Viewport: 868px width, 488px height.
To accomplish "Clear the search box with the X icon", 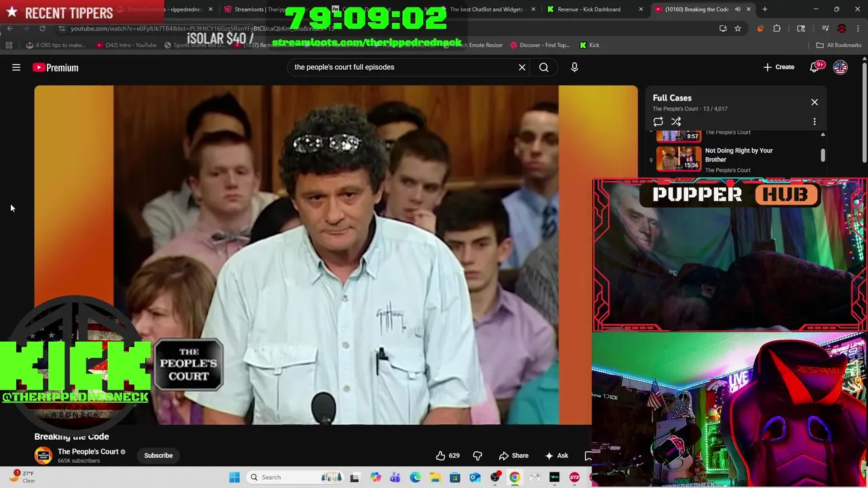I will (522, 67).
